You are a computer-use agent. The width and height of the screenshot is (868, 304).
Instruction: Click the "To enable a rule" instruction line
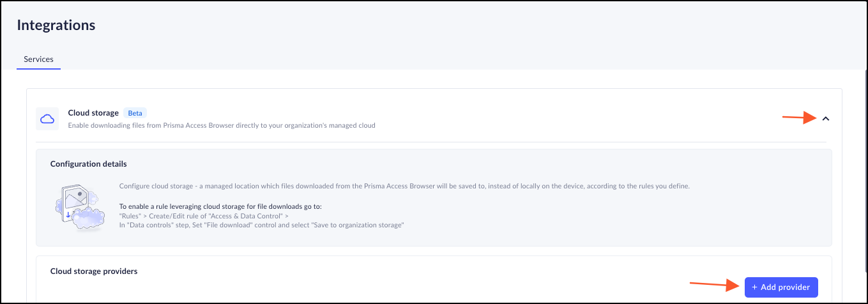[x=220, y=207]
